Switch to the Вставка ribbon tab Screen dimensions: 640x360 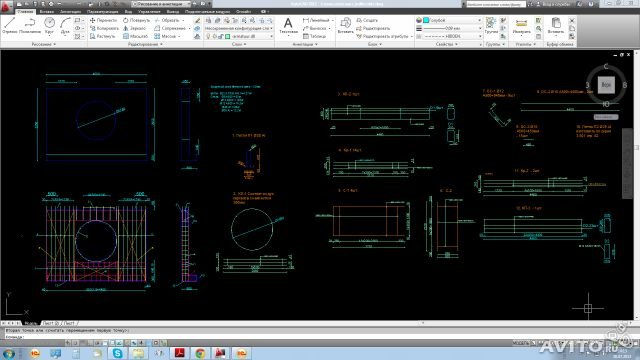click(x=47, y=12)
